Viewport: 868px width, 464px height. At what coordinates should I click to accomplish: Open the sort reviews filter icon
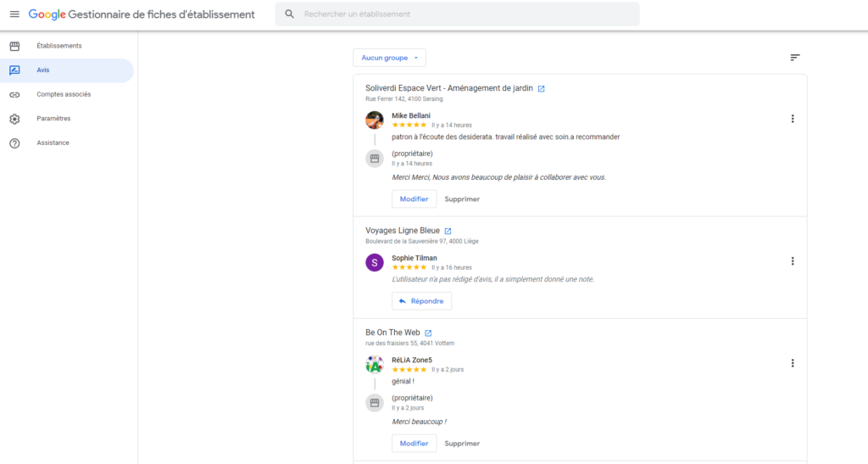tap(795, 58)
